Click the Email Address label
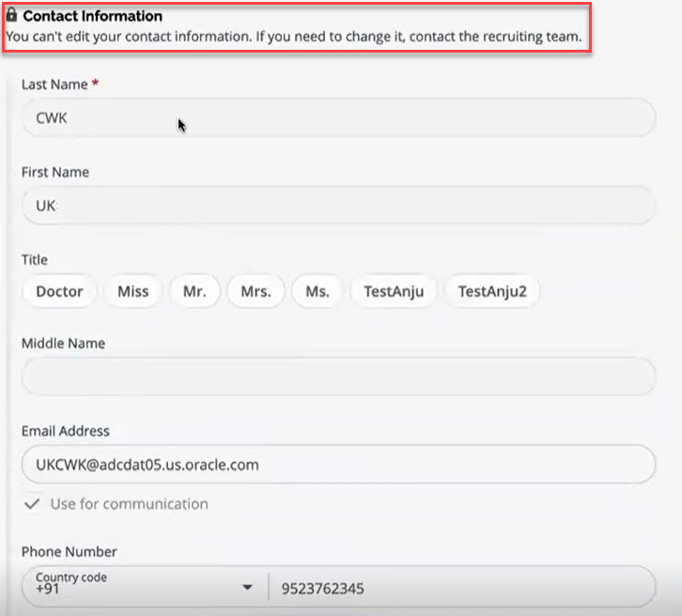 [66, 431]
